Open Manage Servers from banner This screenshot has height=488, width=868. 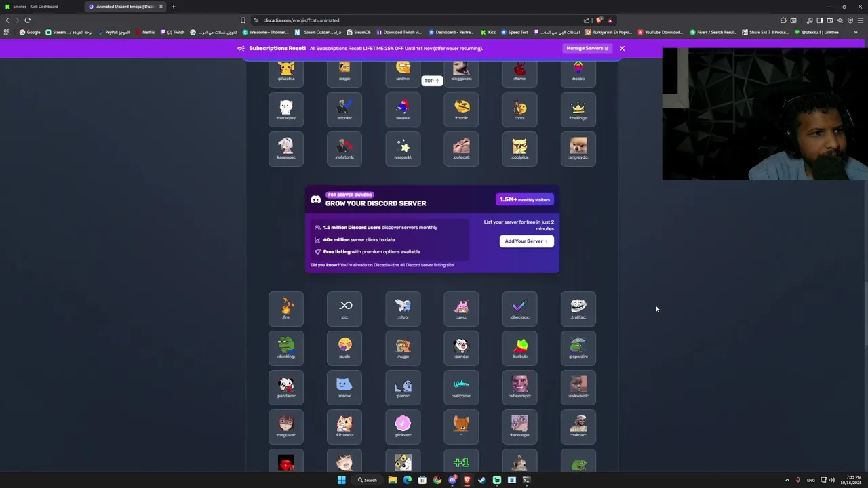point(587,48)
